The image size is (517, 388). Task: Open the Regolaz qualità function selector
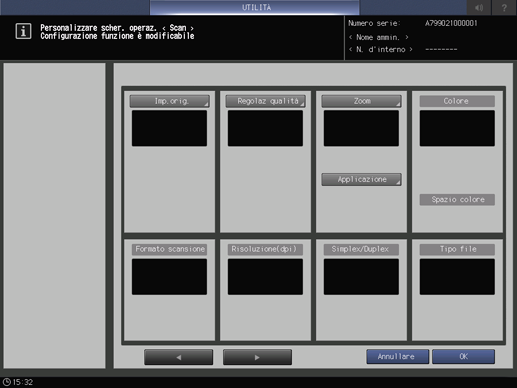point(265,101)
